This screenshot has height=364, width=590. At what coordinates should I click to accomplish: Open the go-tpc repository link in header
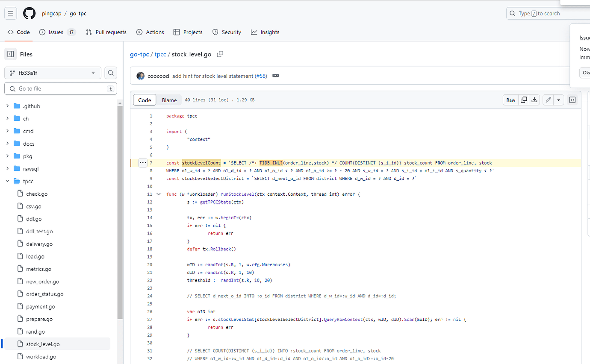[x=78, y=13]
